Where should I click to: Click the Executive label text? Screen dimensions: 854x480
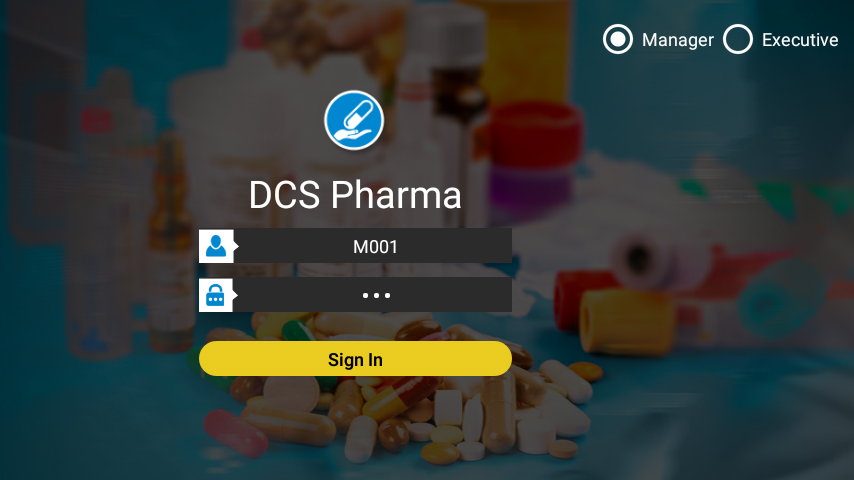coord(800,40)
